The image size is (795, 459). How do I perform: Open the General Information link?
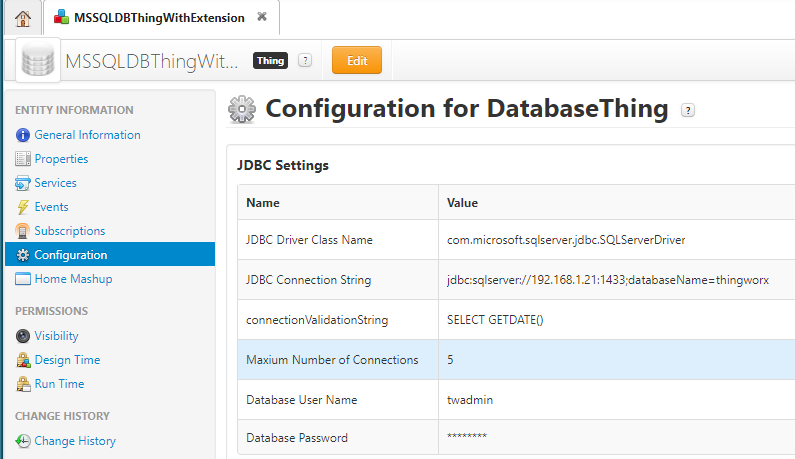(x=87, y=135)
